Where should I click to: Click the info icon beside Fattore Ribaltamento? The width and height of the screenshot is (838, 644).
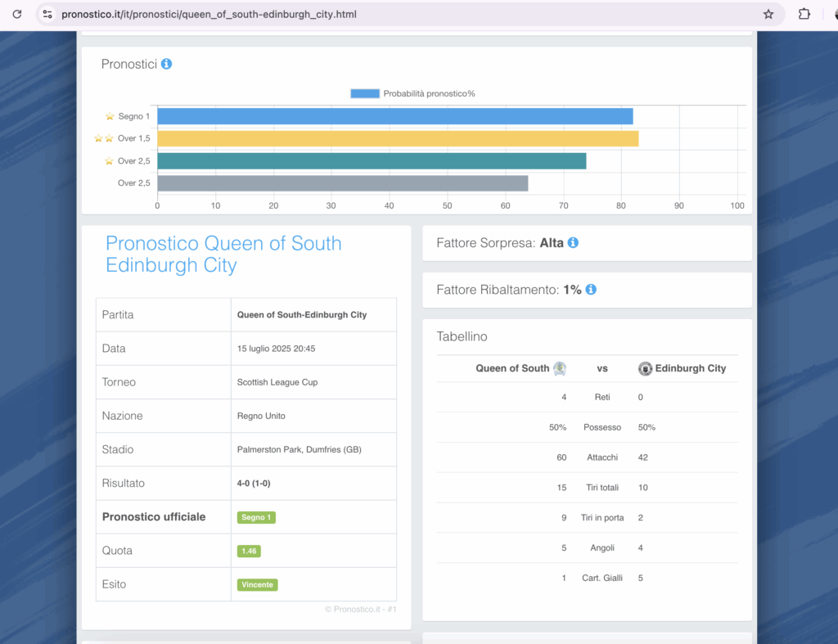point(591,289)
